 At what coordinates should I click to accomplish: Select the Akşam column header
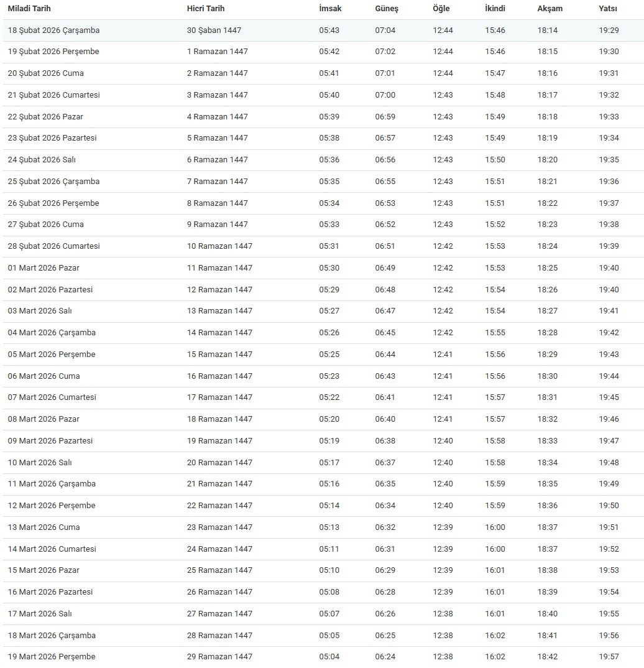(550, 9)
